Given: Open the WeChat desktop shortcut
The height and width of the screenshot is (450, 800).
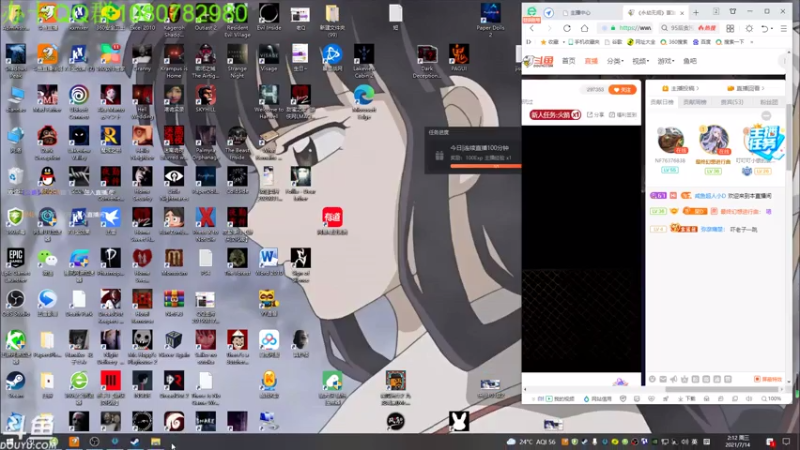Looking at the screenshot, I should 47,262.
